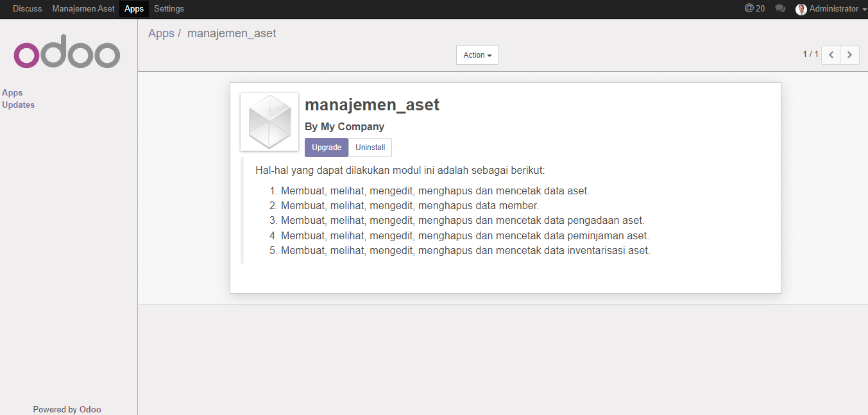Follow the Odoo link in the footer
The width and height of the screenshot is (868, 415).
[x=90, y=409]
